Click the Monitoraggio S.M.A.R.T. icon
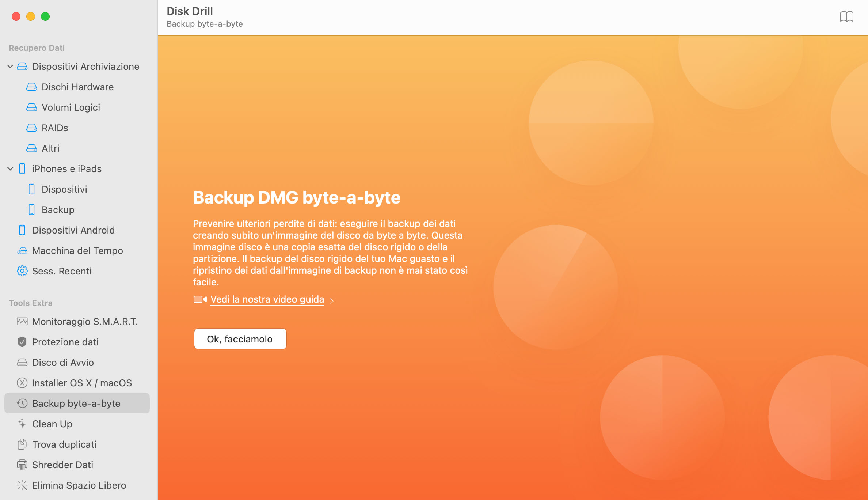This screenshot has height=500, width=868. point(22,322)
